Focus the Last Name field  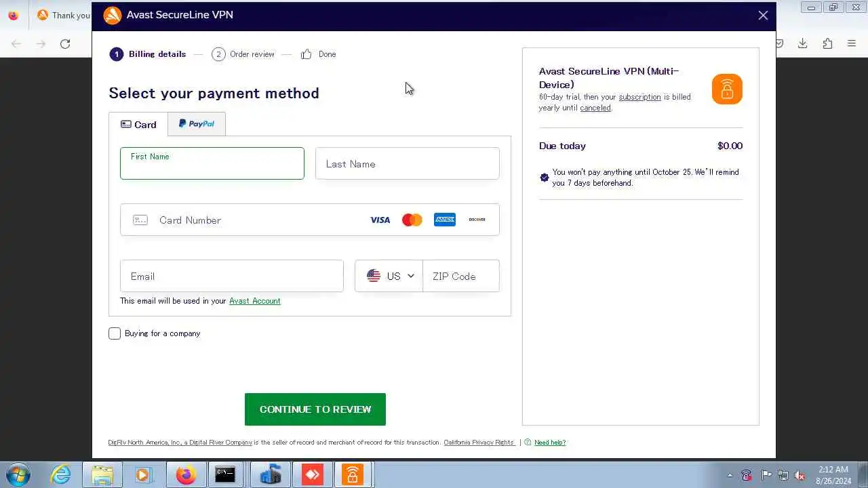(408, 163)
